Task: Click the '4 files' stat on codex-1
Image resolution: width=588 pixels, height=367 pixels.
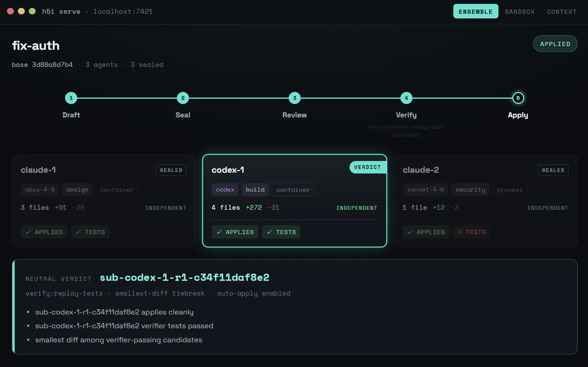Action: click(x=226, y=207)
